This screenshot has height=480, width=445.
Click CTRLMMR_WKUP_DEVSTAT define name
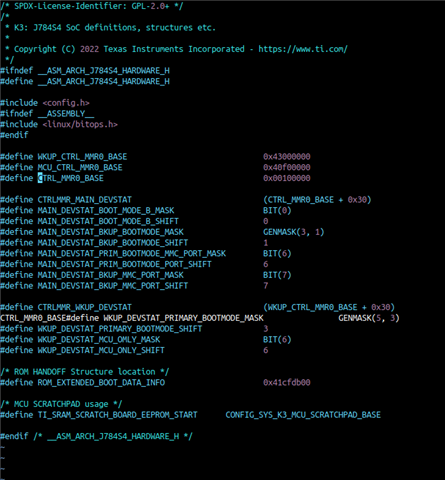[x=84, y=307]
